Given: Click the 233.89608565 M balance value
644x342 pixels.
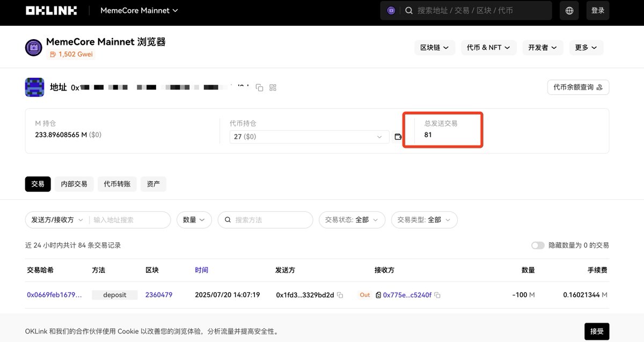Looking at the screenshot, I should tap(61, 135).
